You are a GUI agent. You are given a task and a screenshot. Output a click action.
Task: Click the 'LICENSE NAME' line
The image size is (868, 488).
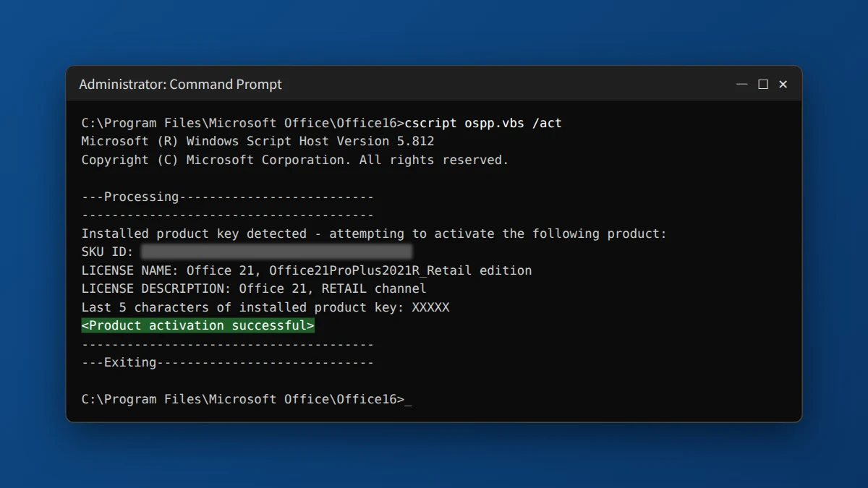coord(307,270)
